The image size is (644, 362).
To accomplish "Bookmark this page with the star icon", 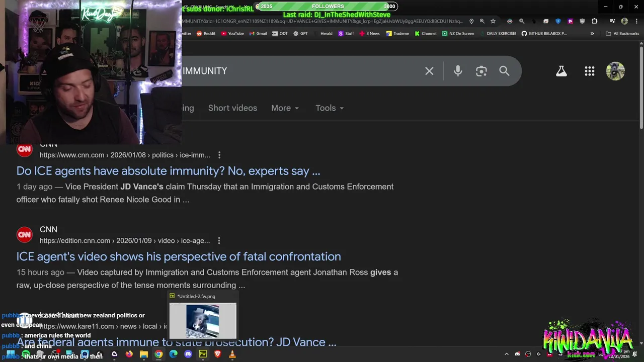I will point(493,21).
